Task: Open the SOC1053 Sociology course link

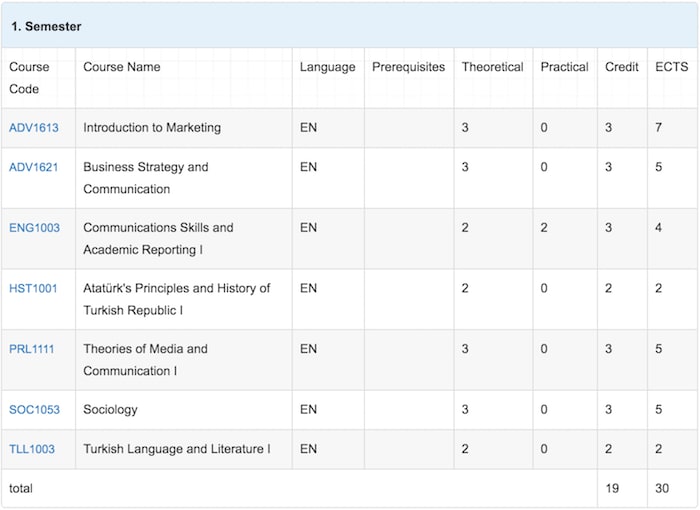Action: pyautogui.click(x=34, y=410)
